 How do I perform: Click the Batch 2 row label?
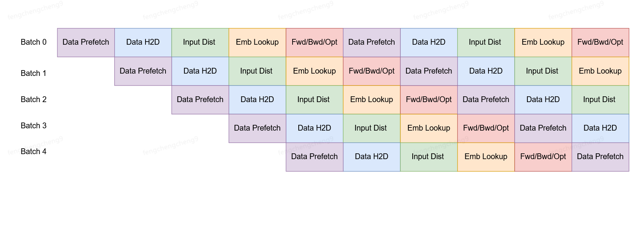point(33,99)
